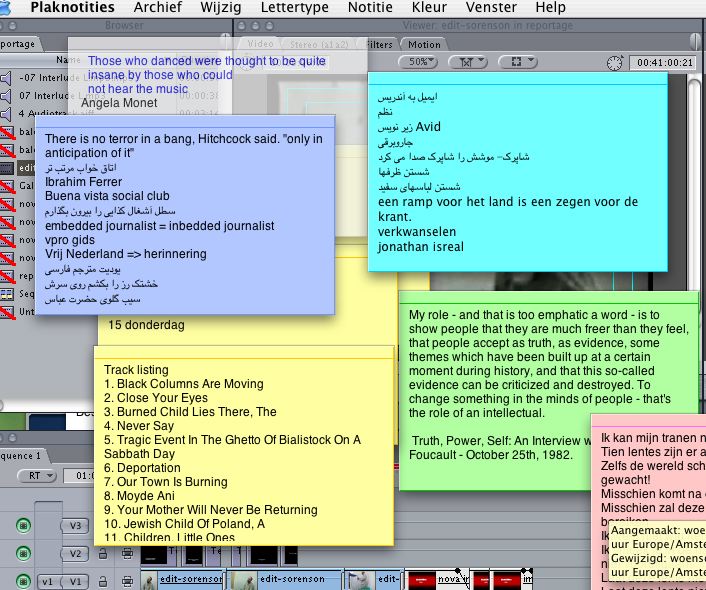The width and height of the screenshot is (706, 590).
Task: Click sequence icon beside Seq in Browser
Action: coord(7,294)
